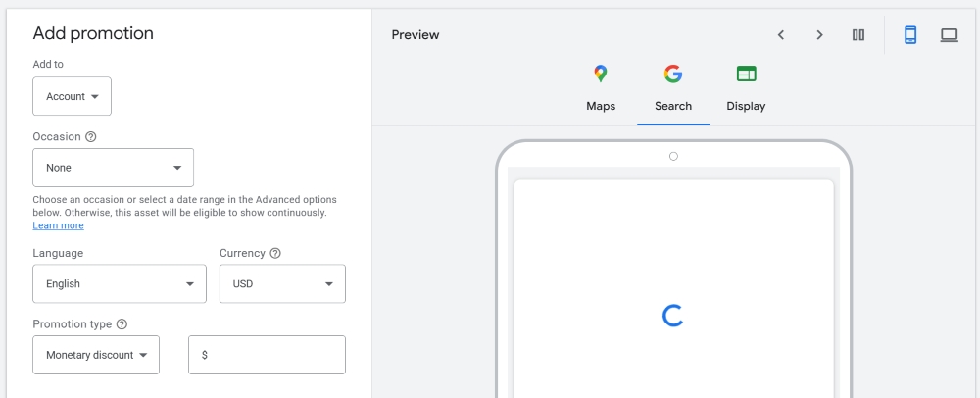The image size is (980, 398).
Task: Focus the dollar amount input field
Action: pyautogui.click(x=267, y=355)
